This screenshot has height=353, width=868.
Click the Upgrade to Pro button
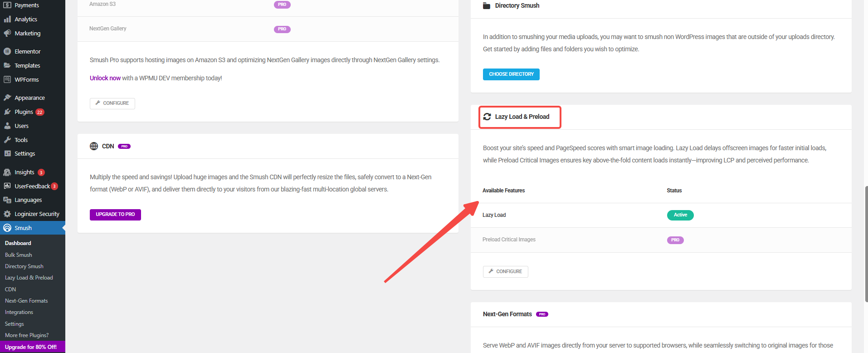click(115, 215)
